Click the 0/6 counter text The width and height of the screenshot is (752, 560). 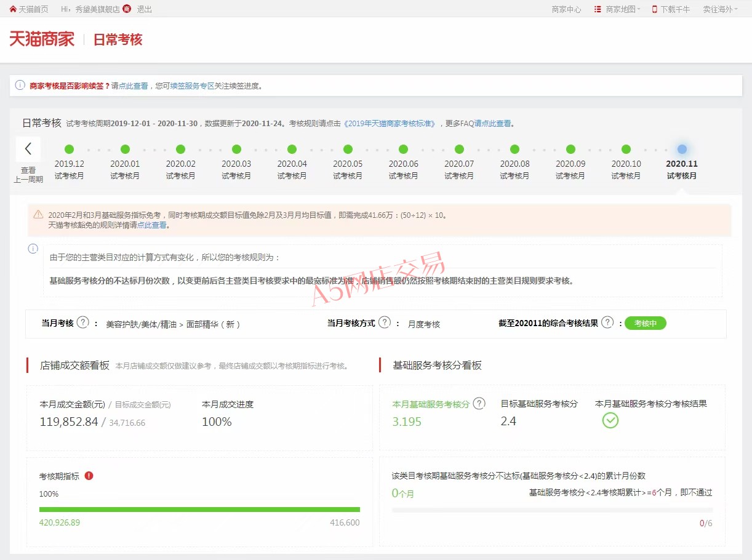[x=706, y=523]
